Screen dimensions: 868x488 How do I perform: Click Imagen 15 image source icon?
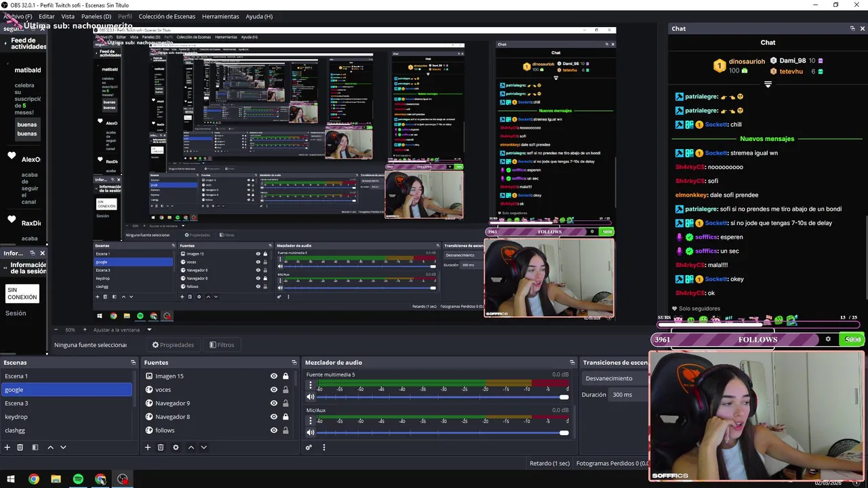[x=149, y=376]
